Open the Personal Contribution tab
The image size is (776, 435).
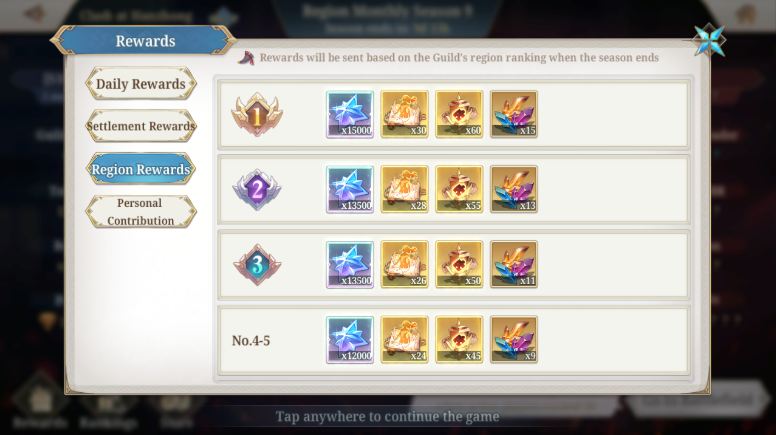point(141,212)
